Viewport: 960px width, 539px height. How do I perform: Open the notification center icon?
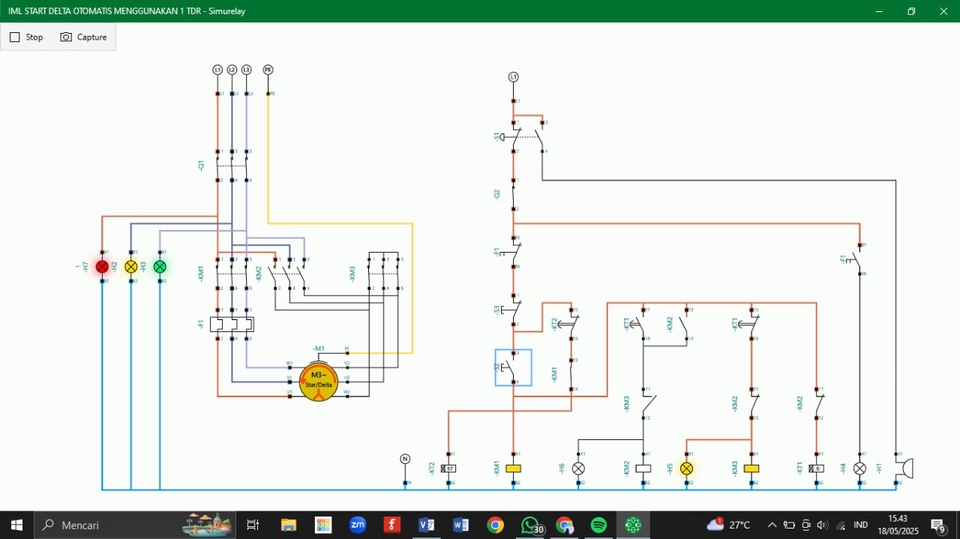click(939, 525)
